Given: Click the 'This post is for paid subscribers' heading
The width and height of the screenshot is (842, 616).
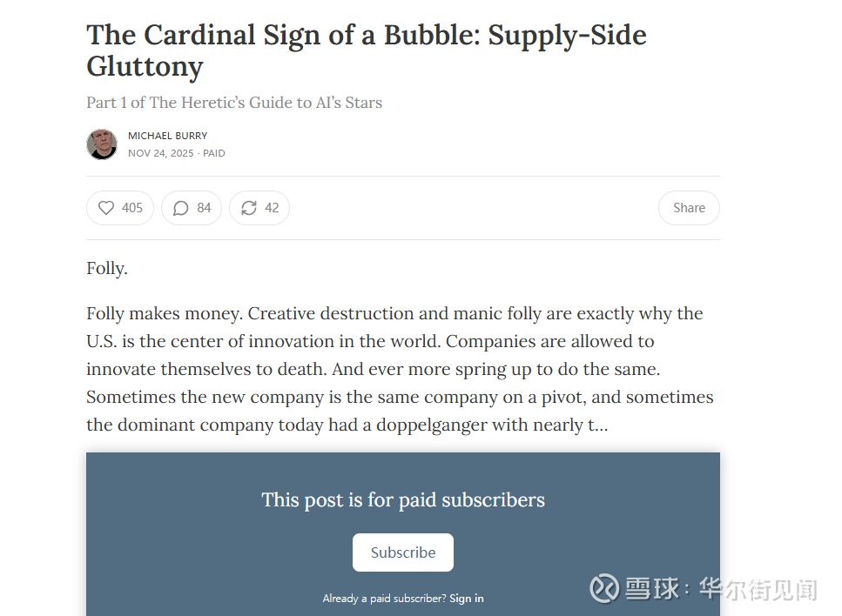Looking at the screenshot, I should [403, 500].
